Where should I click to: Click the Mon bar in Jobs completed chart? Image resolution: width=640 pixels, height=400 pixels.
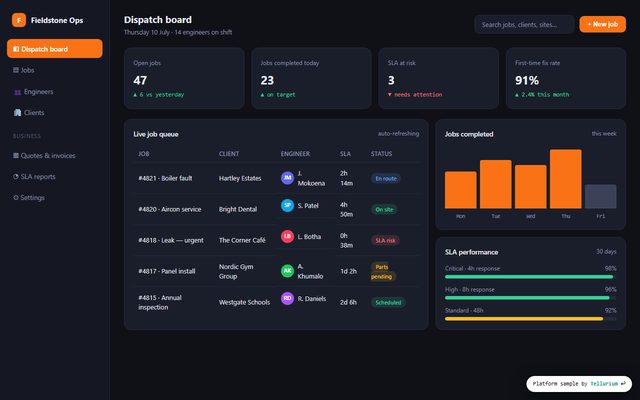click(x=460, y=190)
